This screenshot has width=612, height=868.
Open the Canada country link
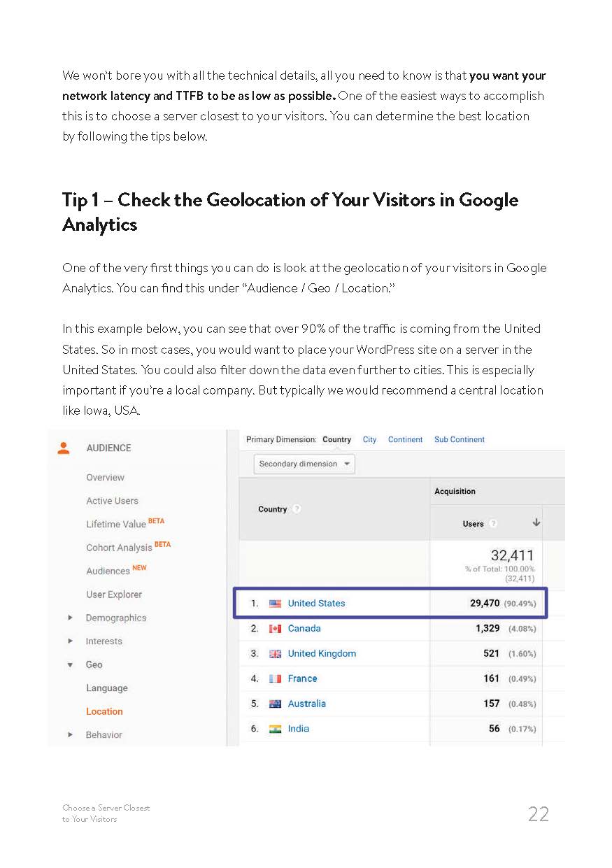[x=304, y=629]
